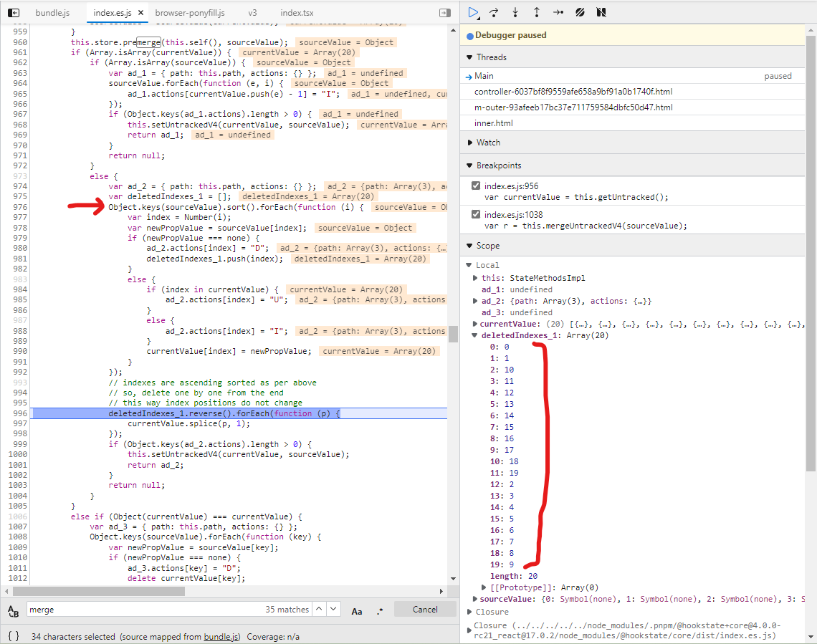Viewport: 817px width, 644px height.
Task: Select m-outer-93afeeb17bc37e html thread
Action: pos(633,107)
